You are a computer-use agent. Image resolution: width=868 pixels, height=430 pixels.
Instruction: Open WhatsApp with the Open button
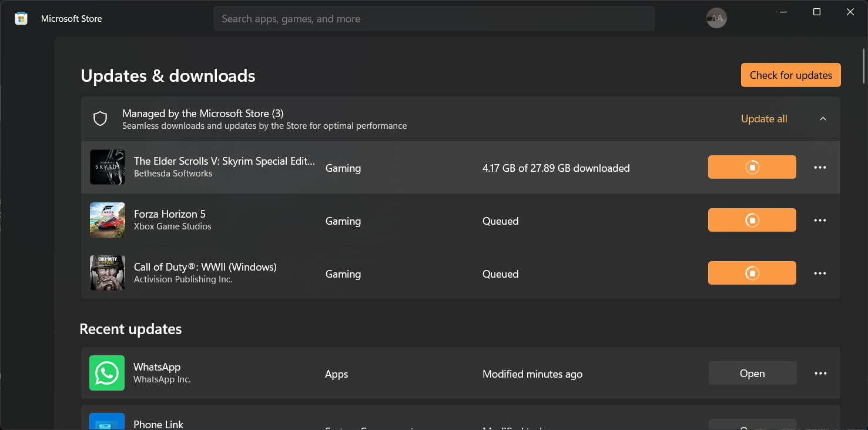752,374
